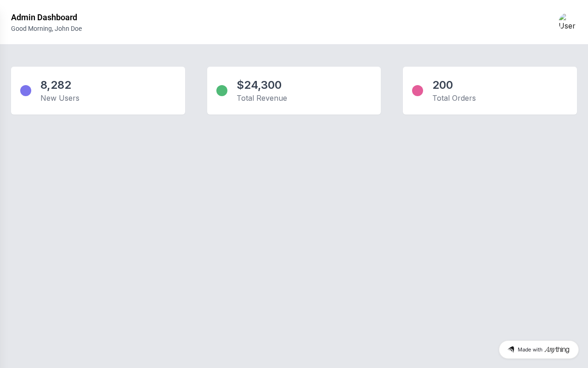Click the Good Morning, John Doe greeting
The height and width of the screenshot is (368, 588).
46,29
